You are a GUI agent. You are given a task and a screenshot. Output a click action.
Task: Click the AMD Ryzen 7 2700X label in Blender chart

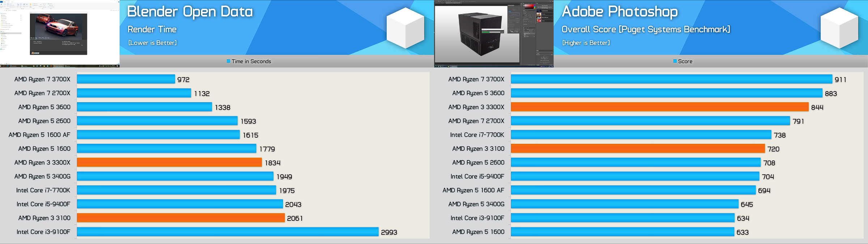pyautogui.click(x=42, y=93)
